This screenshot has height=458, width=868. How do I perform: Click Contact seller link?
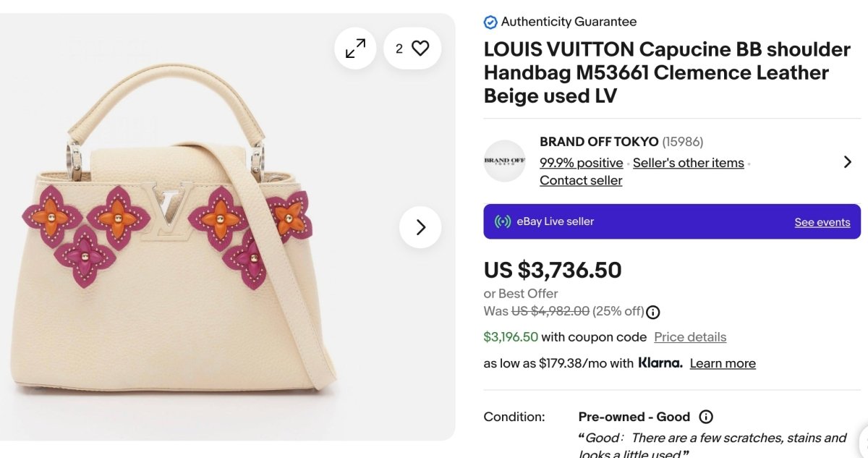pos(581,181)
